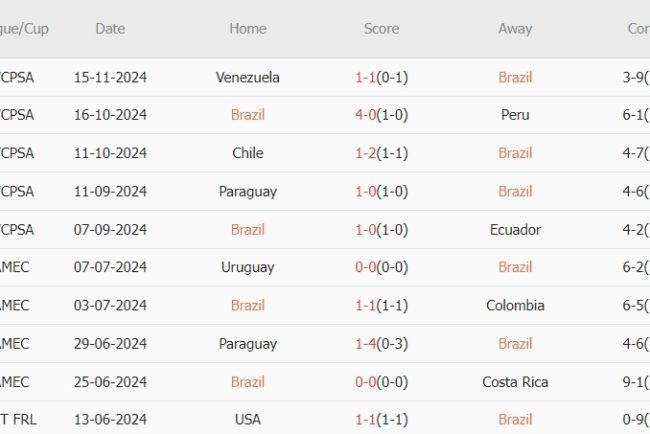This screenshot has width=650, height=434.
Task: Click the 13-06-2024 match date
Action: (x=110, y=419)
